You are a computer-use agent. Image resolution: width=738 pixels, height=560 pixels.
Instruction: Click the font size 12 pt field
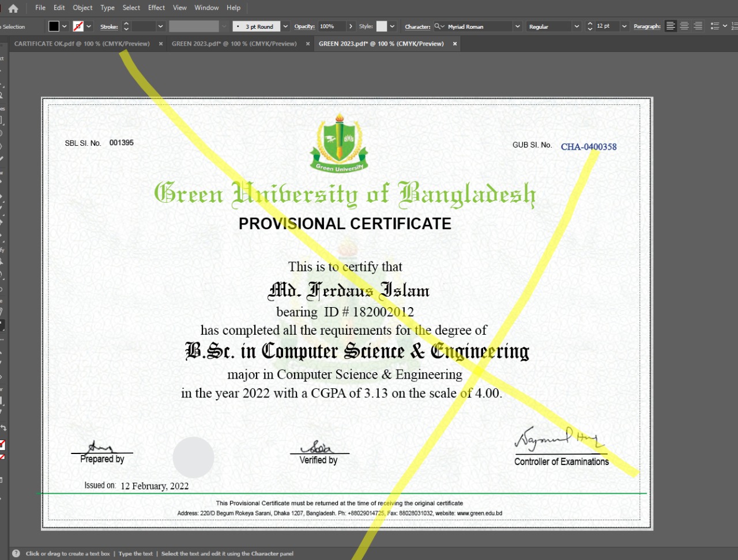click(607, 27)
